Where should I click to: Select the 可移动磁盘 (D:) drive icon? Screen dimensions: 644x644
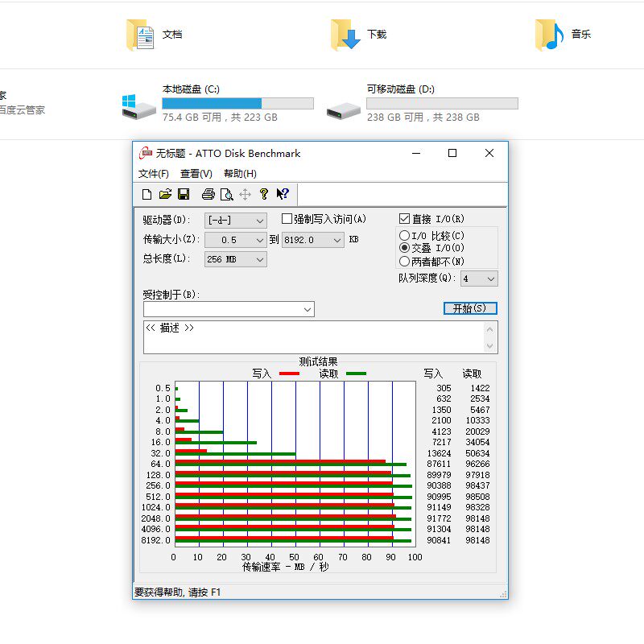point(344,111)
